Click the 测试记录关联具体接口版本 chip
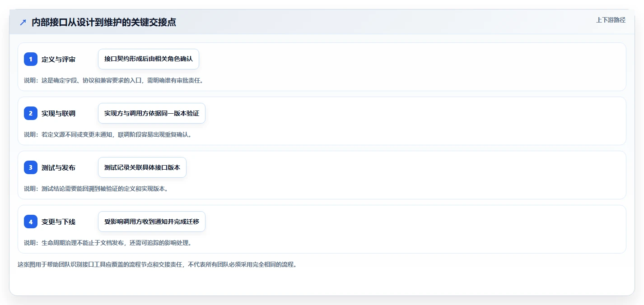 click(x=142, y=167)
